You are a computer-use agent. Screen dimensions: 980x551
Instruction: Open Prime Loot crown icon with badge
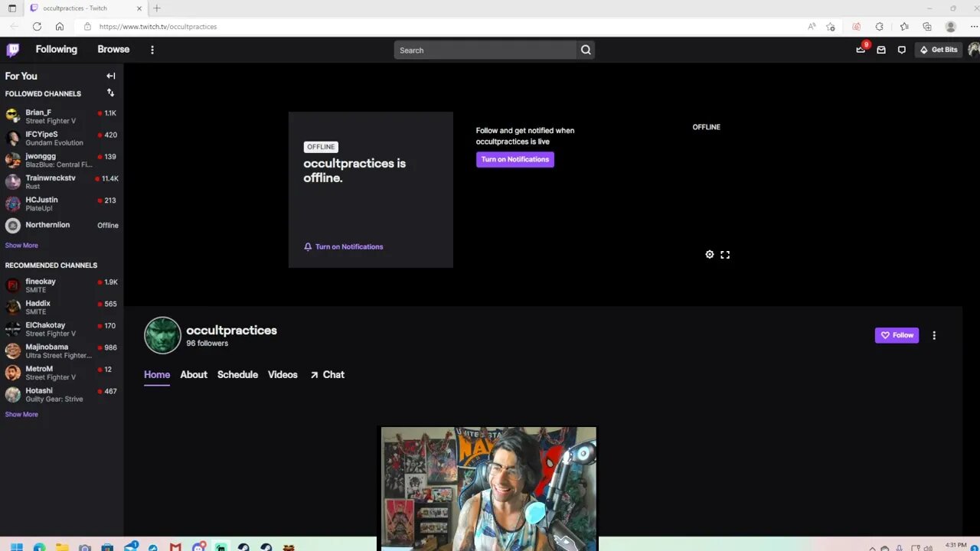(x=861, y=49)
